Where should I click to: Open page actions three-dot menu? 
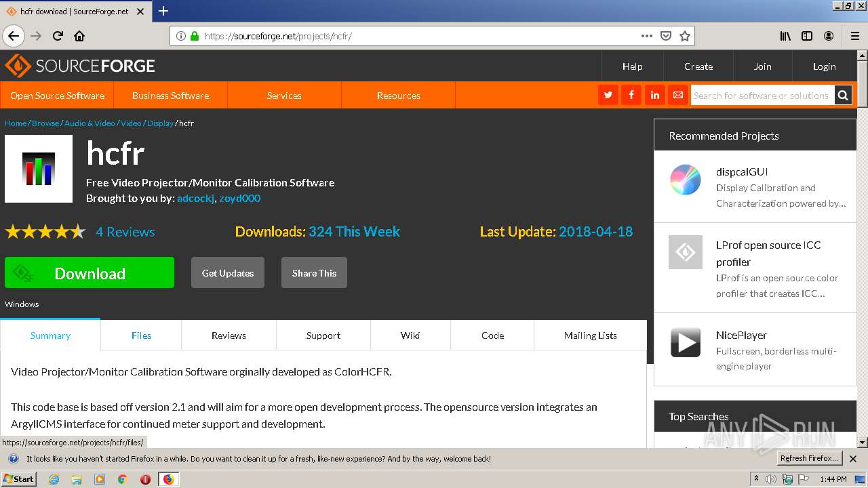[x=647, y=36]
